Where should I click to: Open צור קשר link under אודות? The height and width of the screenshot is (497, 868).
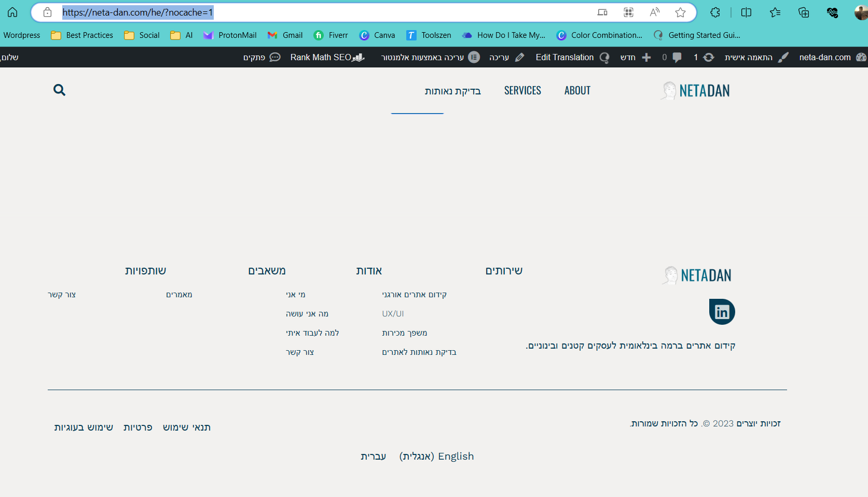pos(300,352)
